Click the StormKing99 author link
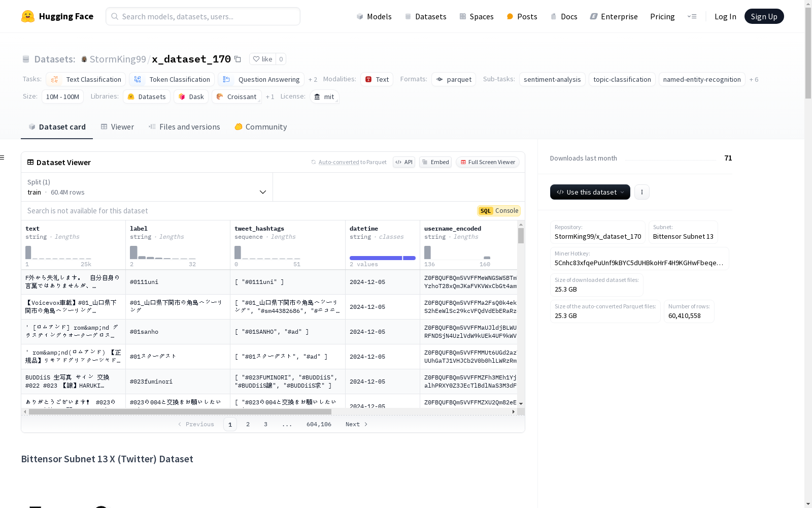The height and width of the screenshot is (508, 812). pyautogui.click(x=118, y=59)
